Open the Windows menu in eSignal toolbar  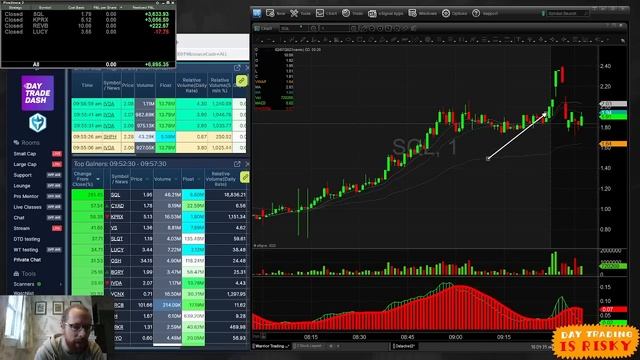coord(422,13)
